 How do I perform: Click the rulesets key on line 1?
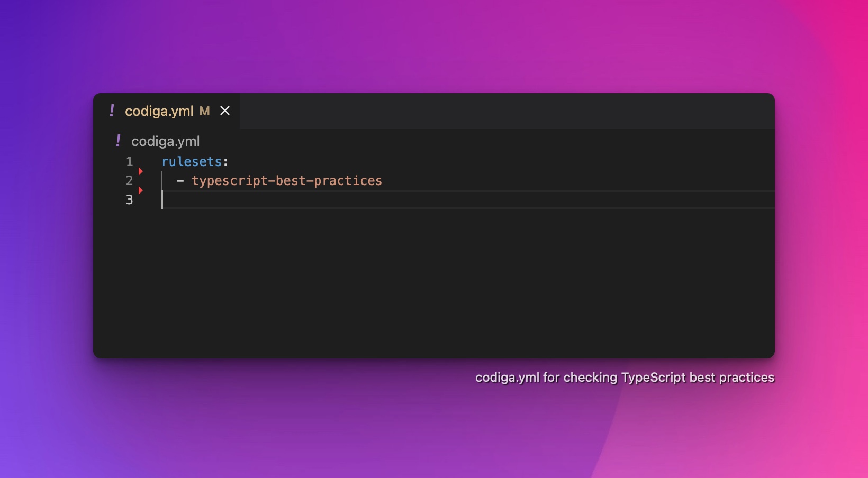pyautogui.click(x=192, y=161)
